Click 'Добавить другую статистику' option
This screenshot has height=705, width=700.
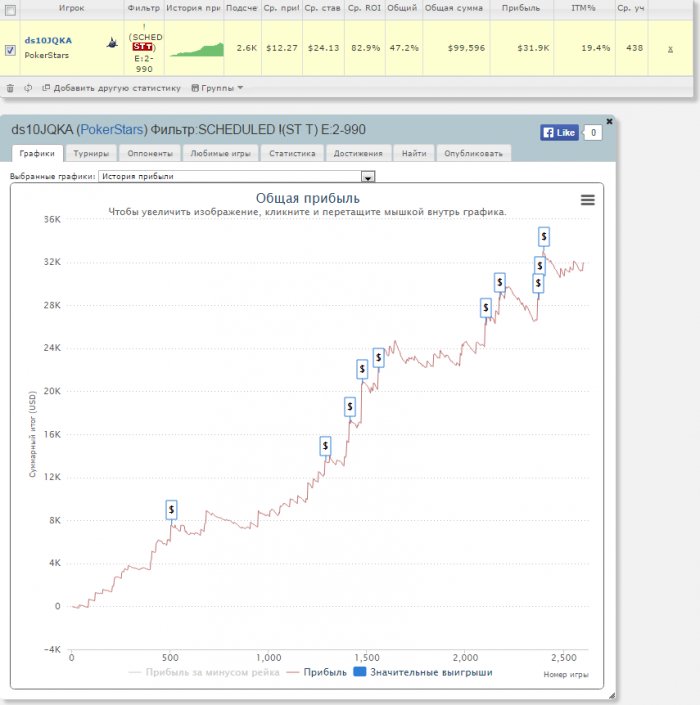pos(111,88)
